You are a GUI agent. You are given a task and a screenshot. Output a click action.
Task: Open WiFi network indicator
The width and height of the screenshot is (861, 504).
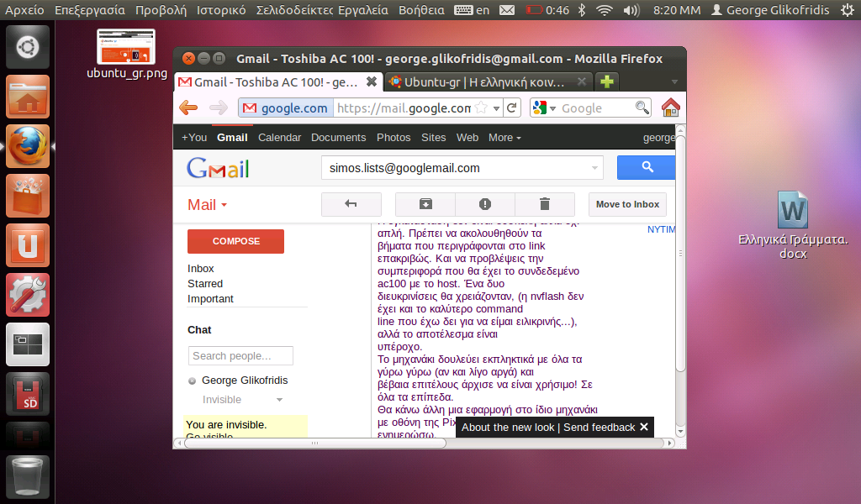click(x=604, y=10)
